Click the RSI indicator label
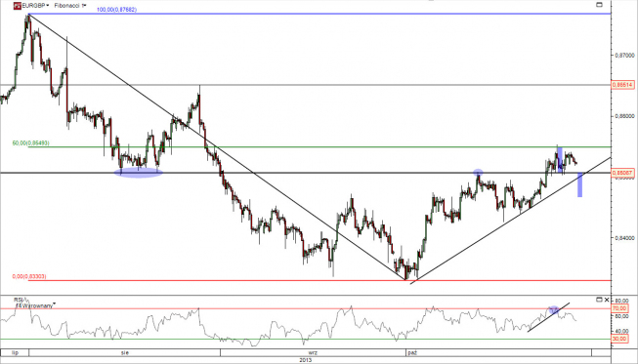Screen dimensions: 638x364 (x=19, y=300)
